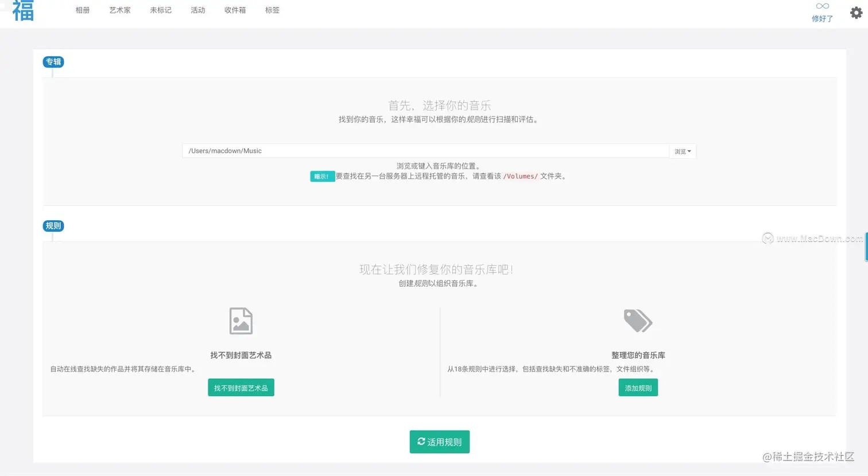Open the 相册 menu item

tap(83, 10)
